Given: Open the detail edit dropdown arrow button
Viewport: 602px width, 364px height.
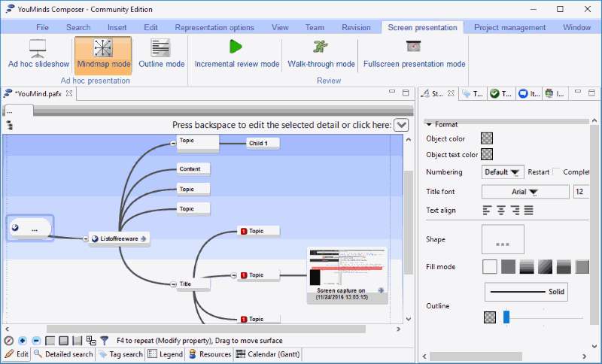Looking at the screenshot, I should (401, 125).
